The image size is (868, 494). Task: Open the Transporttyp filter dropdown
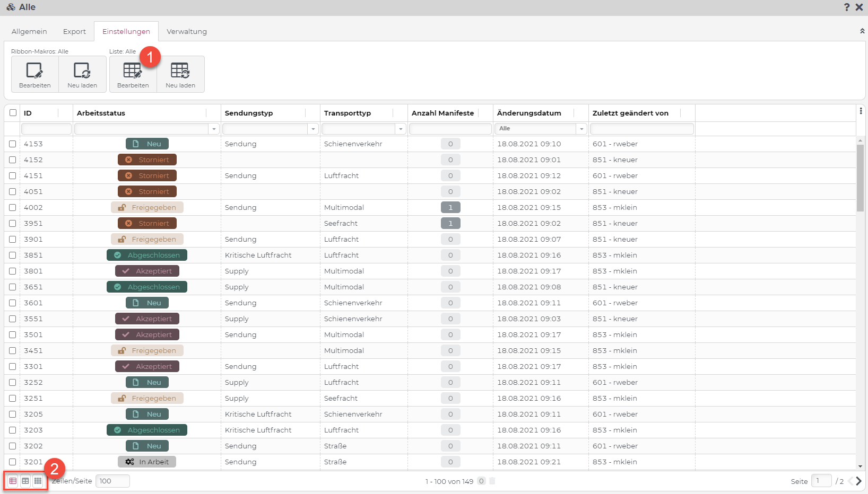[401, 129]
